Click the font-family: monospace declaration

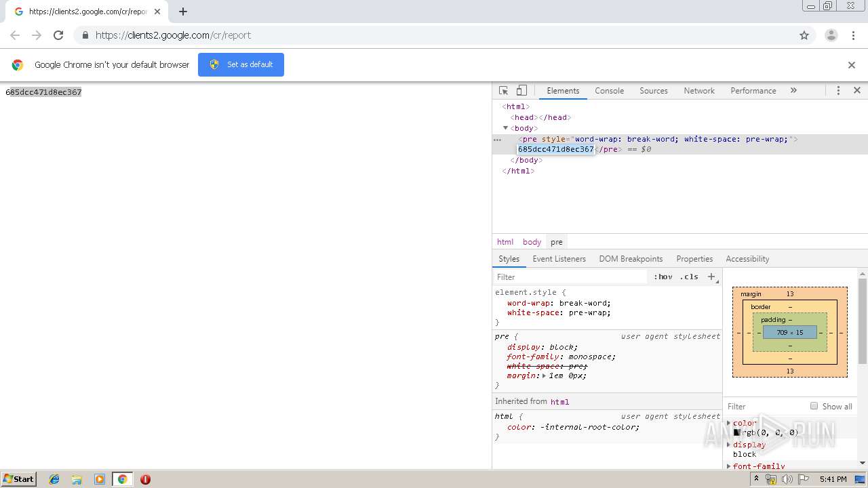click(x=561, y=357)
